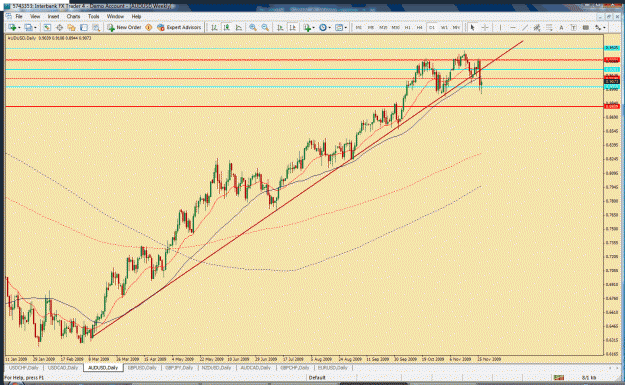Image resolution: width=625 pixels, height=385 pixels.
Task: Toggle the Market Watch window icon
Action: point(47,28)
